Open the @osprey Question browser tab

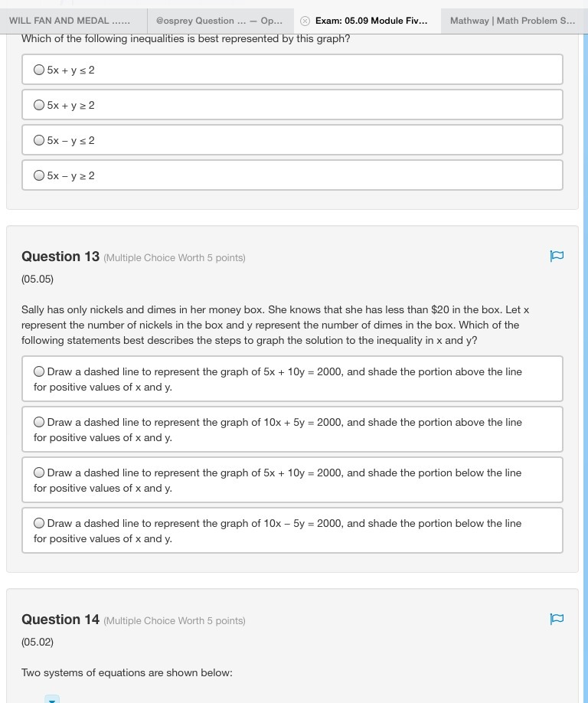[x=219, y=21]
